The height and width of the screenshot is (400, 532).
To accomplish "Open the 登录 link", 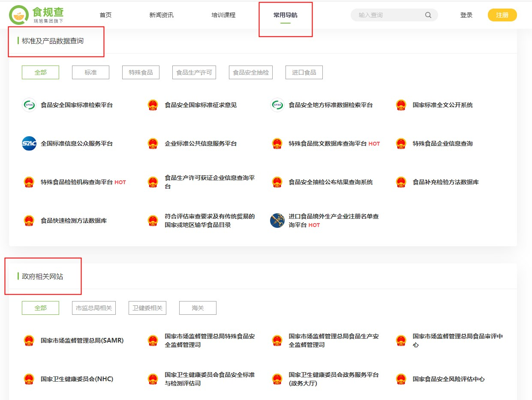I will pyautogui.click(x=466, y=15).
